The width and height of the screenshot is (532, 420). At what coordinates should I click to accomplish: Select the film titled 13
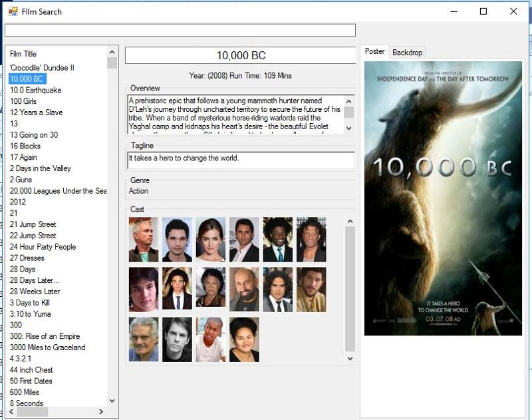(14, 124)
